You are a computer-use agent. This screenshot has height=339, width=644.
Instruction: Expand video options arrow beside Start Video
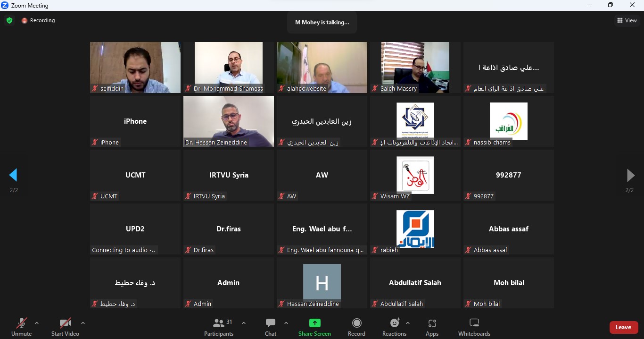(83, 323)
